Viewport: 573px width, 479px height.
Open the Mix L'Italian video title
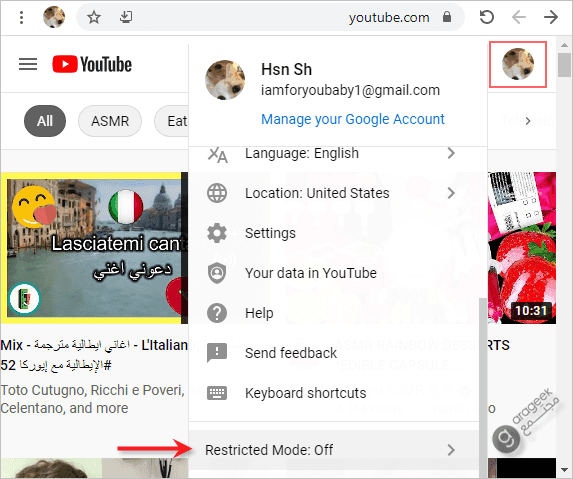pos(94,355)
